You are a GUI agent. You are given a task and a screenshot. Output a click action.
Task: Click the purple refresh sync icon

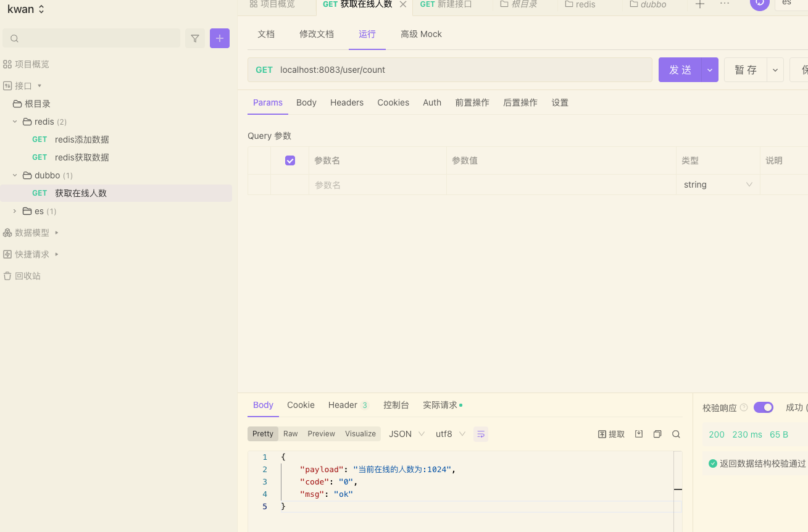click(760, 3)
